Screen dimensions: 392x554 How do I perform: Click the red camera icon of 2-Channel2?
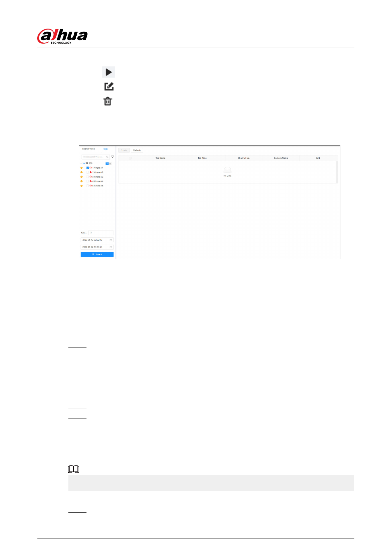[91, 172]
